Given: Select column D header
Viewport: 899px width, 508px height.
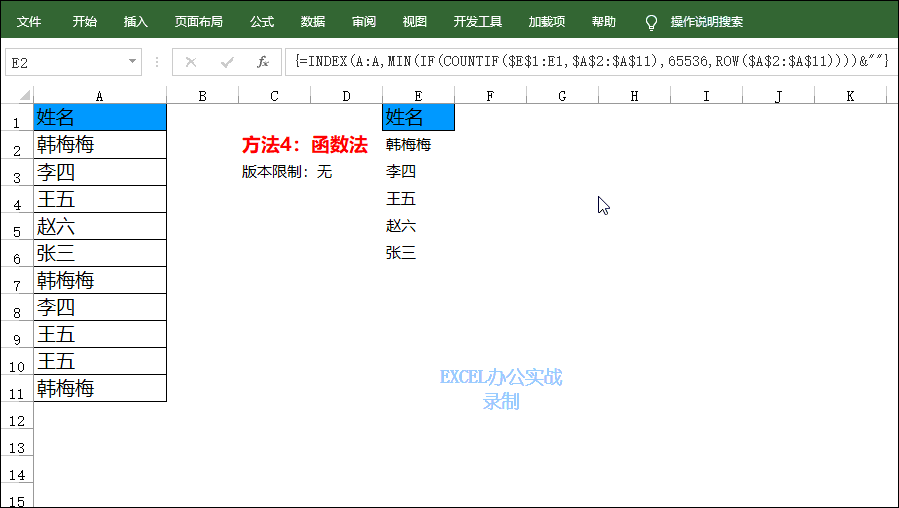Looking at the screenshot, I should 346,96.
